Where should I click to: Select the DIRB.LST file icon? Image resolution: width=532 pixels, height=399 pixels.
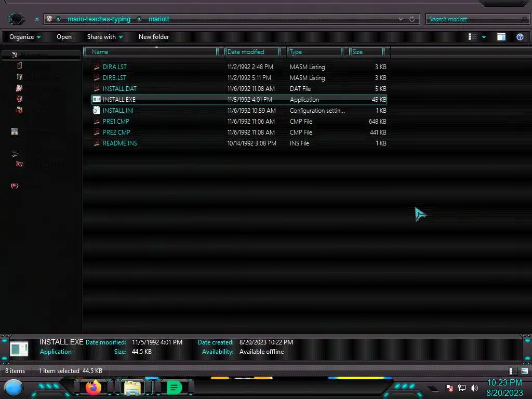pos(96,78)
